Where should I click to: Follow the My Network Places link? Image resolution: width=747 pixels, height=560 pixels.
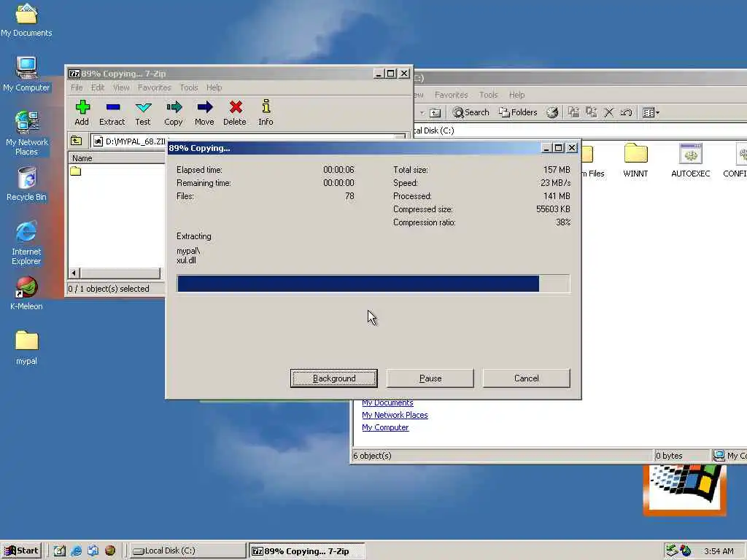point(395,415)
